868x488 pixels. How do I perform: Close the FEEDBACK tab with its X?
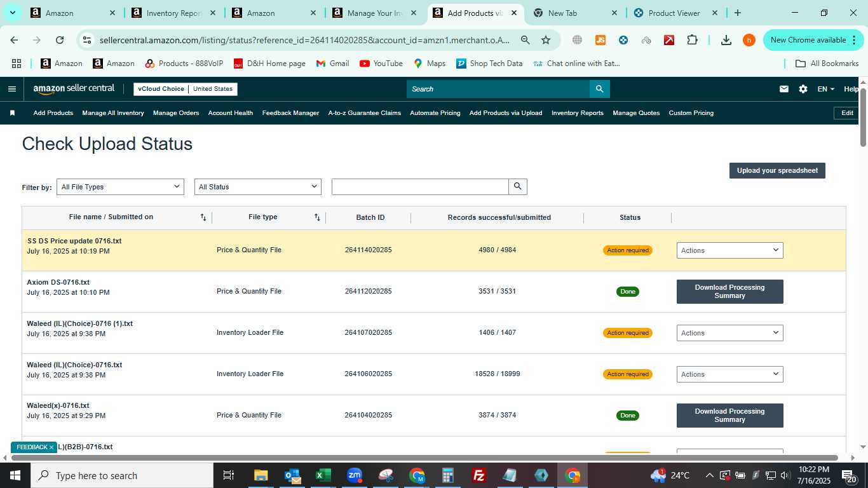click(51, 447)
